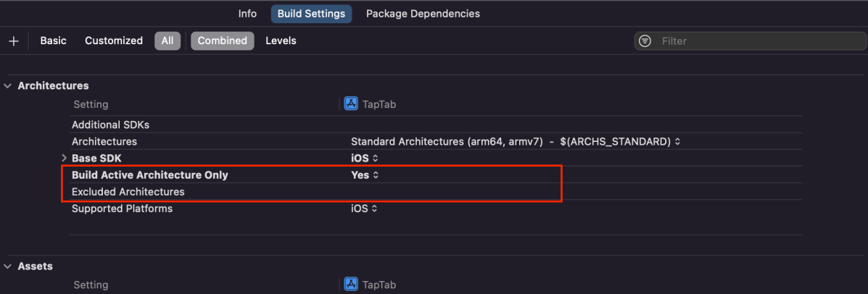Toggle the Customized settings scope
This screenshot has height=294, width=868.
tap(114, 41)
